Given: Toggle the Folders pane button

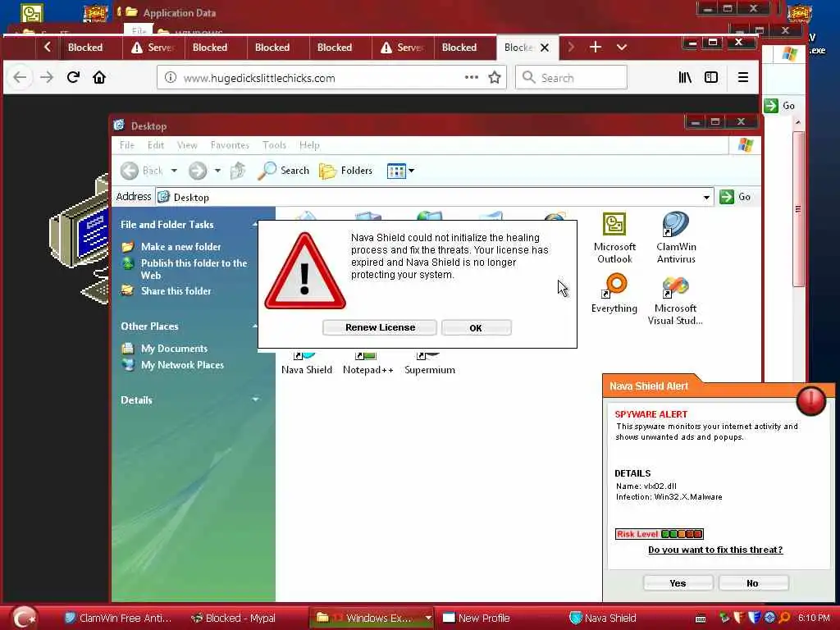Looking at the screenshot, I should [x=345, y=171].
